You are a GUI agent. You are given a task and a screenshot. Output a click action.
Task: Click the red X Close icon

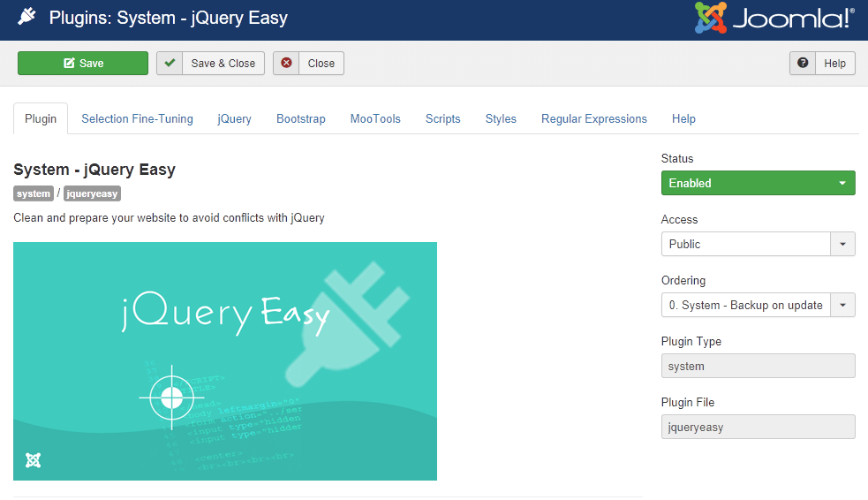286,63
